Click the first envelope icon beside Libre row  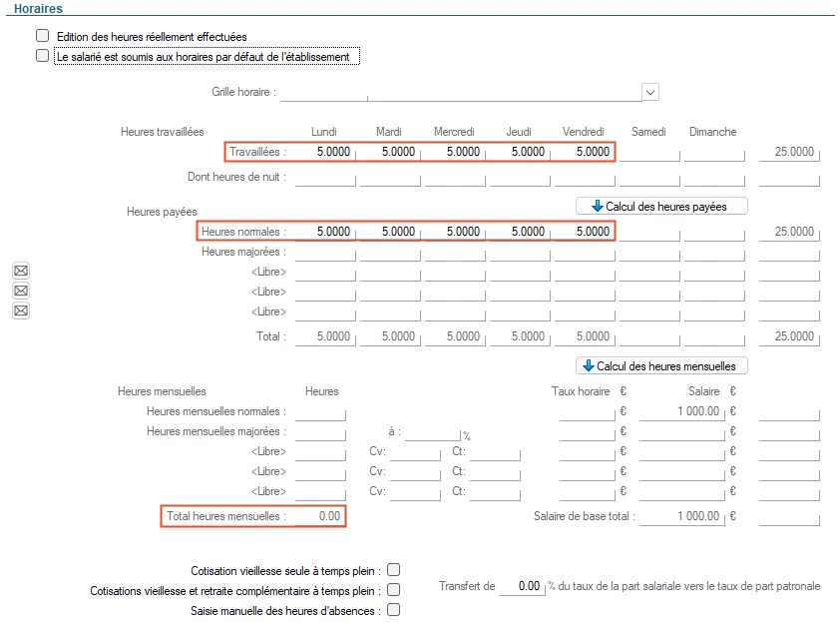pyautogui.click(x=21, y=271)
